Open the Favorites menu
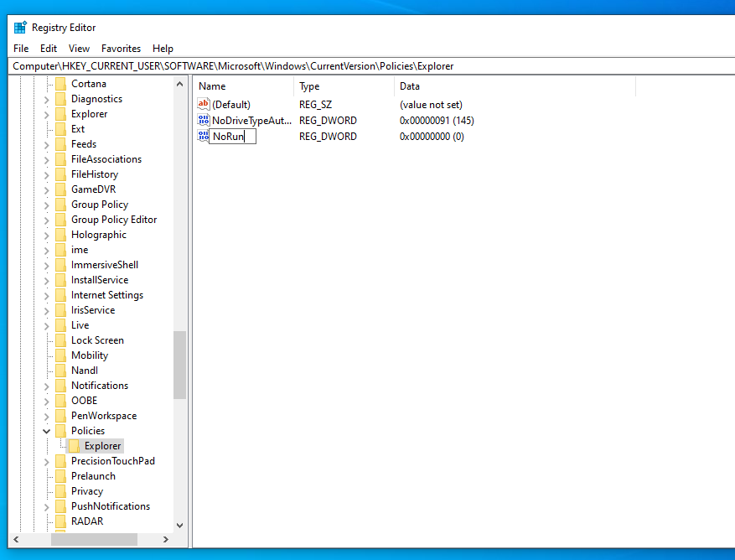This screenshot has height=560, width=735. pos(121,49)
